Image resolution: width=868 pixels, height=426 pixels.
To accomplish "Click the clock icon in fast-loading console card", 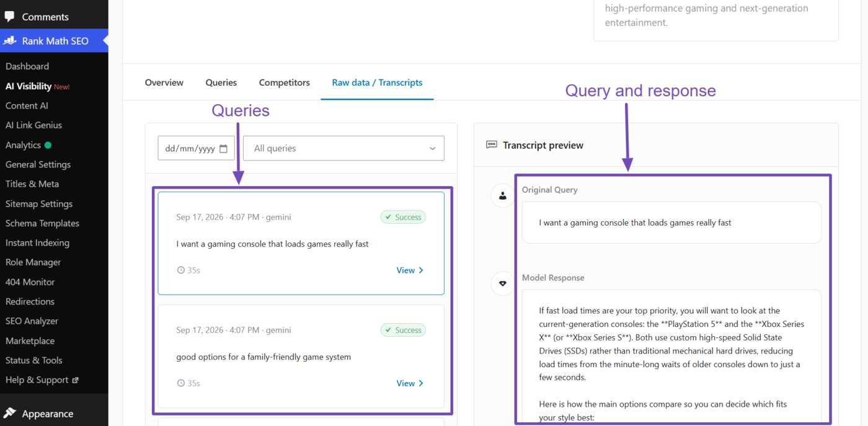I will tap(180, 270).
